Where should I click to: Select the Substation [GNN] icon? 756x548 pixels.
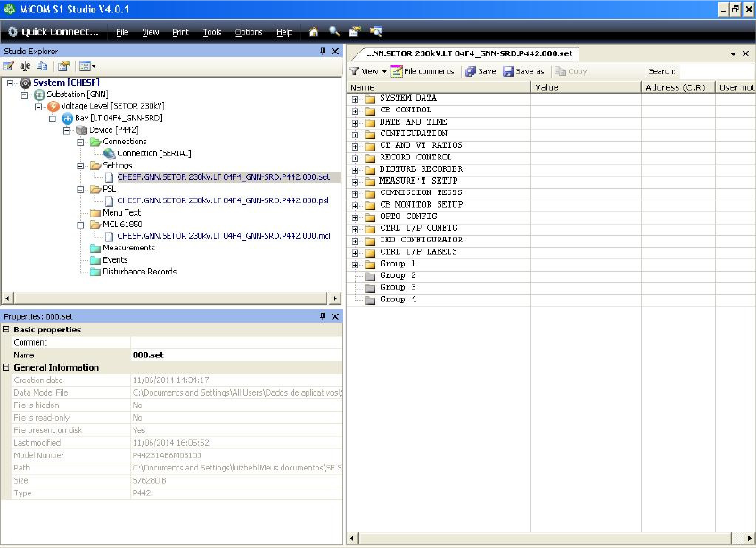39,94
